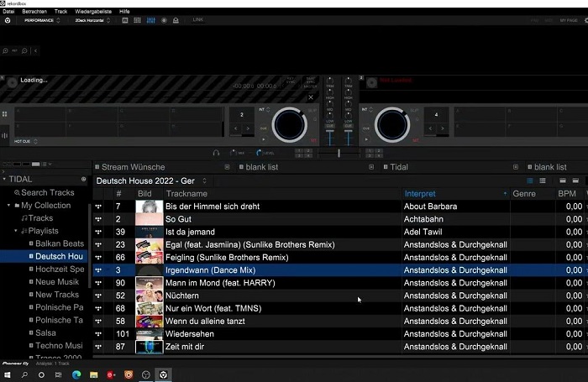
Task: Select the Salsa playlist
Action: [x=45, y=333]
